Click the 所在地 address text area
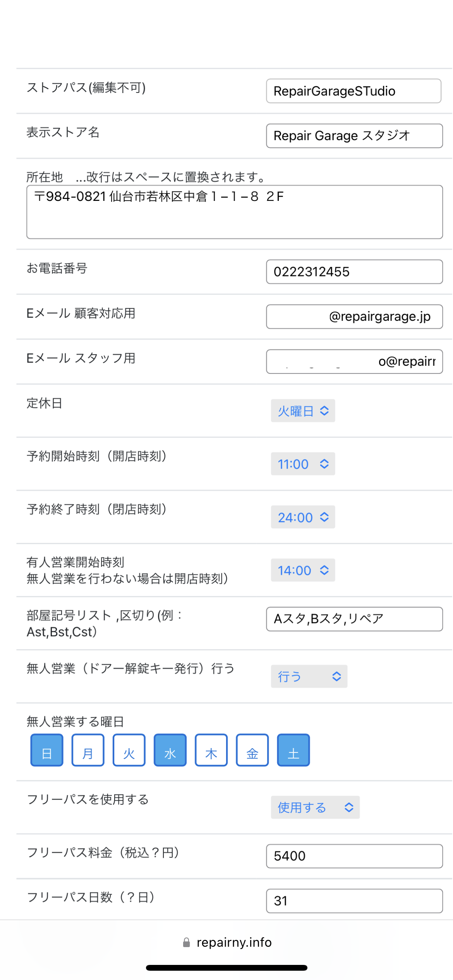 234,212
